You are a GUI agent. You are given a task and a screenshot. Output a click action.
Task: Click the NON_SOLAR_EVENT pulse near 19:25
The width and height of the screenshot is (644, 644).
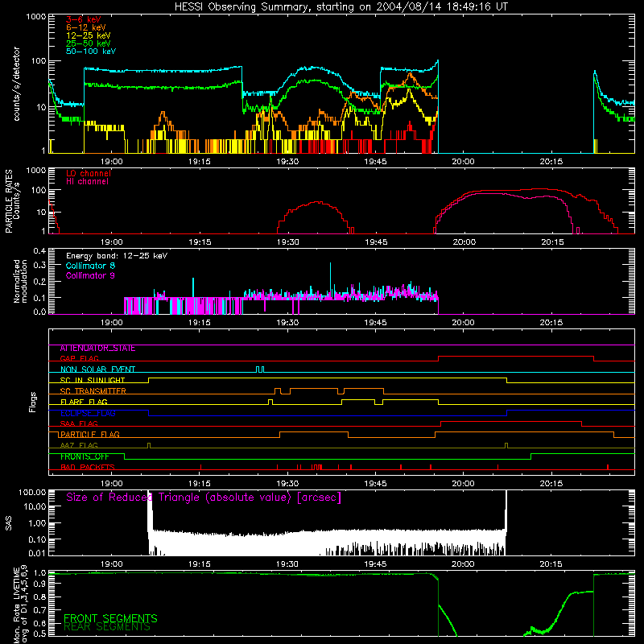pyautogui.click(x=260, y=369)
